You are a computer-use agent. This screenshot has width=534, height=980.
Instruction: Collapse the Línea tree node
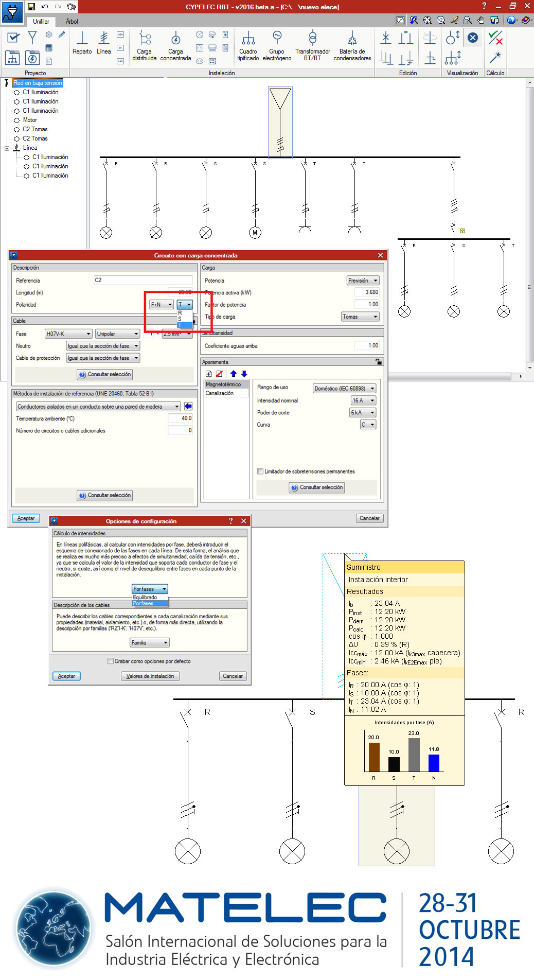coord(7,148)
